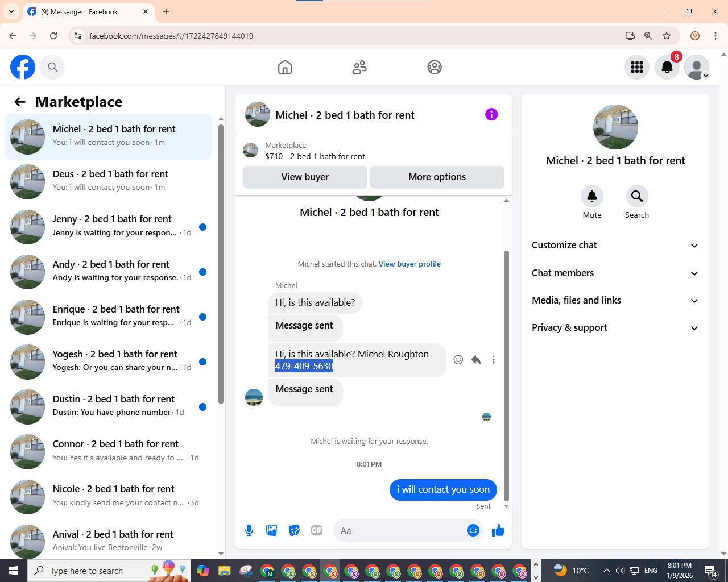
Task: Open the purple conversation info icon
Action: click(x=491, y=114)
